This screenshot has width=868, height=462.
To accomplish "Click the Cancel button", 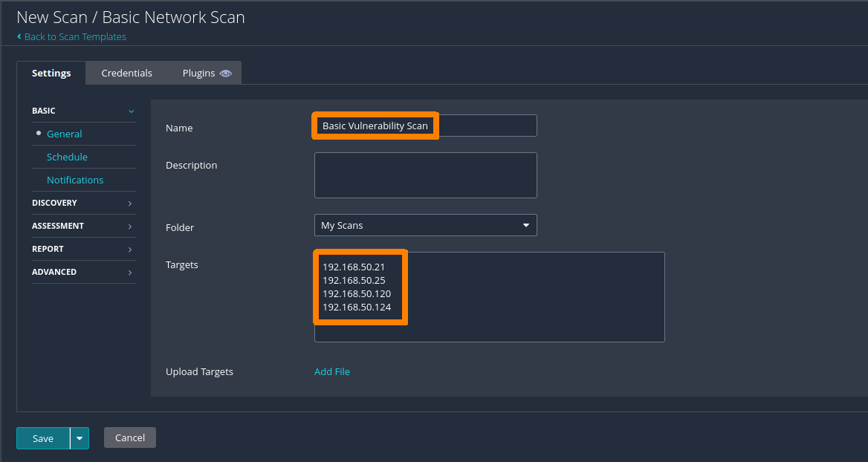I will [x=130, y=437].
